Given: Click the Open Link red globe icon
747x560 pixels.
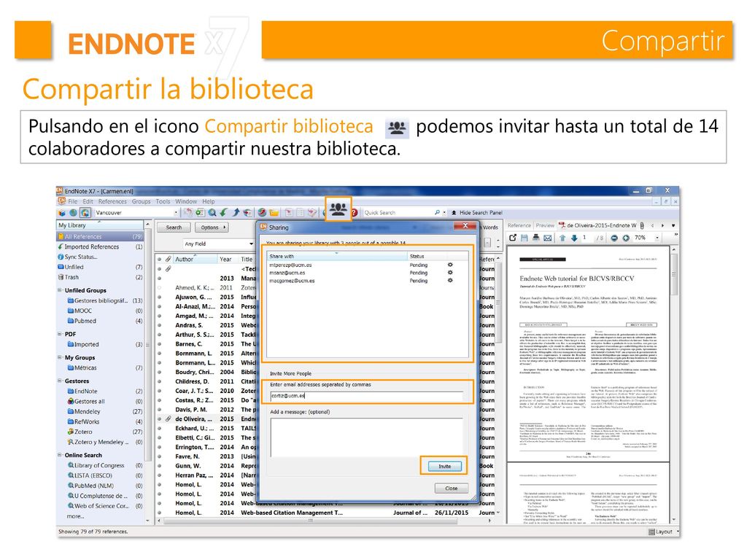Looking at the screenshot, I should pyautogui.click(x=262, y=213).
